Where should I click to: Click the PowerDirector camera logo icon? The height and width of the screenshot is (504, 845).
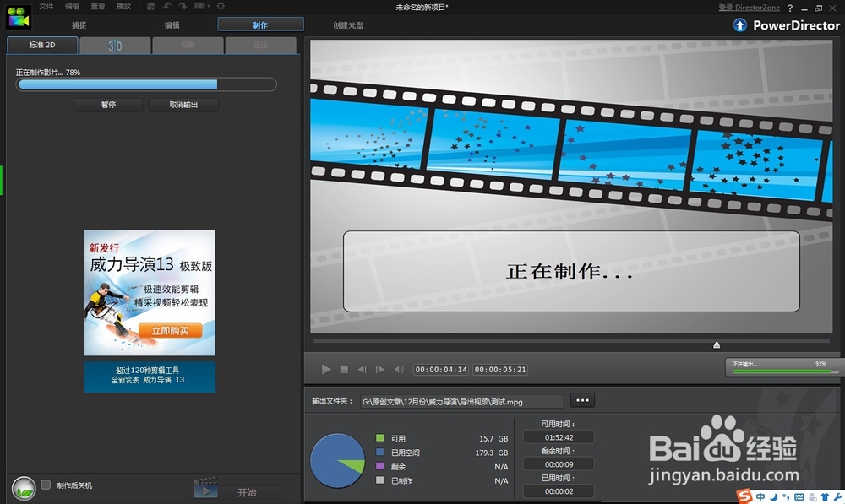pyautogui.click(x=18, y=17)
